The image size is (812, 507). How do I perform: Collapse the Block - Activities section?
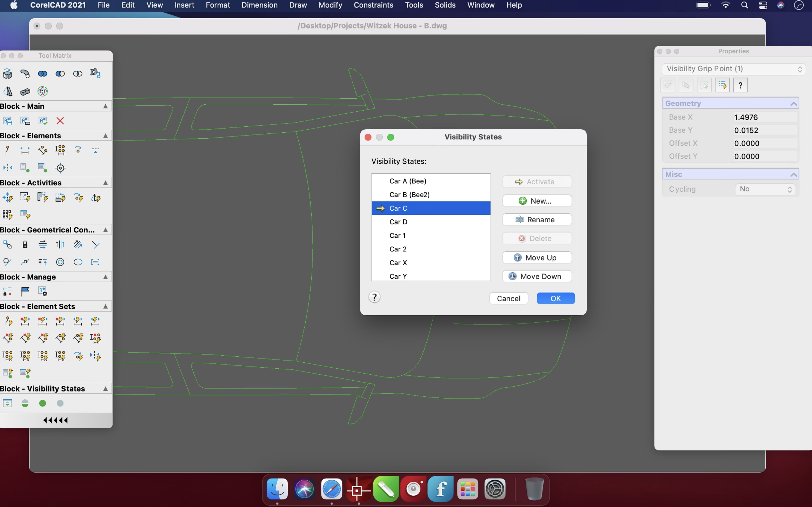tap(105, 183)
